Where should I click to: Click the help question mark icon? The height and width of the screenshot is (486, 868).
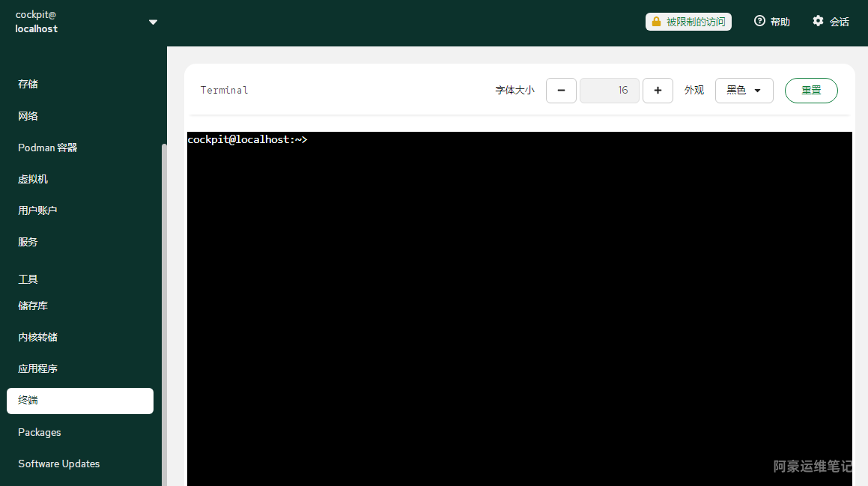pos(759,21)
